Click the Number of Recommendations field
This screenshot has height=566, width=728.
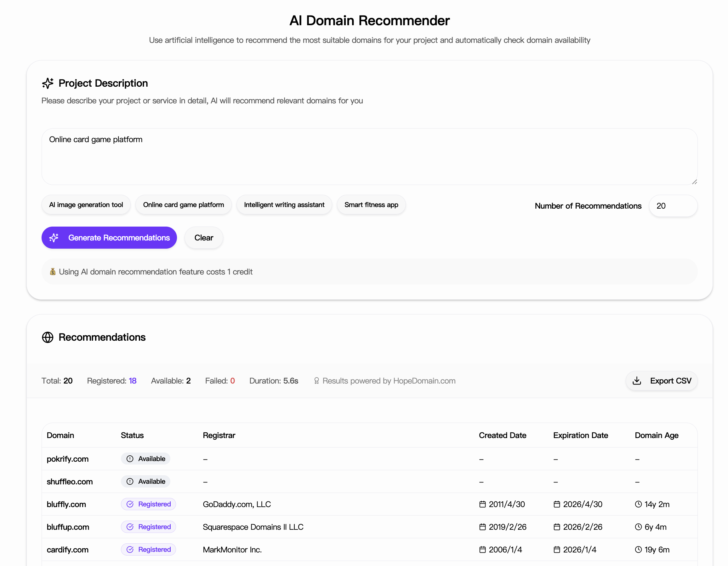click(673, 206)
